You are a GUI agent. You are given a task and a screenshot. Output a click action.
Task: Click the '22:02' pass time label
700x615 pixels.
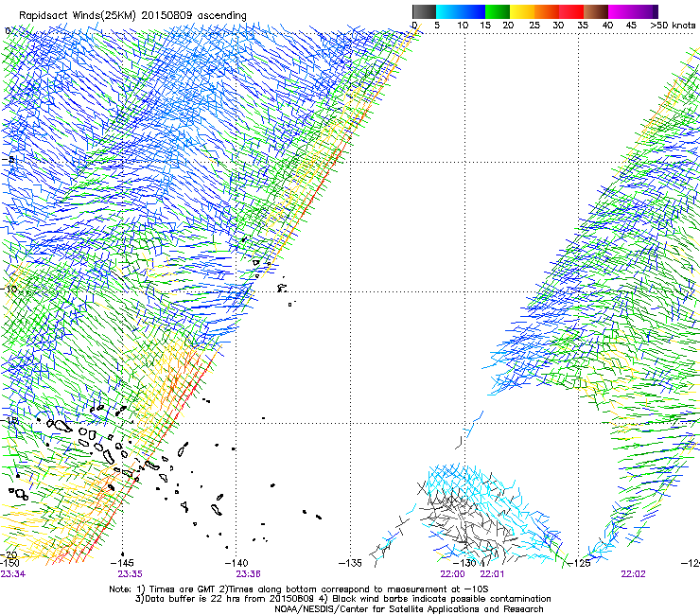(x=633, y=574)
